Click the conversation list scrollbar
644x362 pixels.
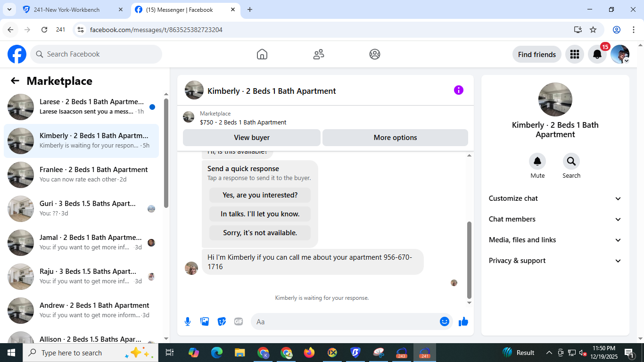166,153
